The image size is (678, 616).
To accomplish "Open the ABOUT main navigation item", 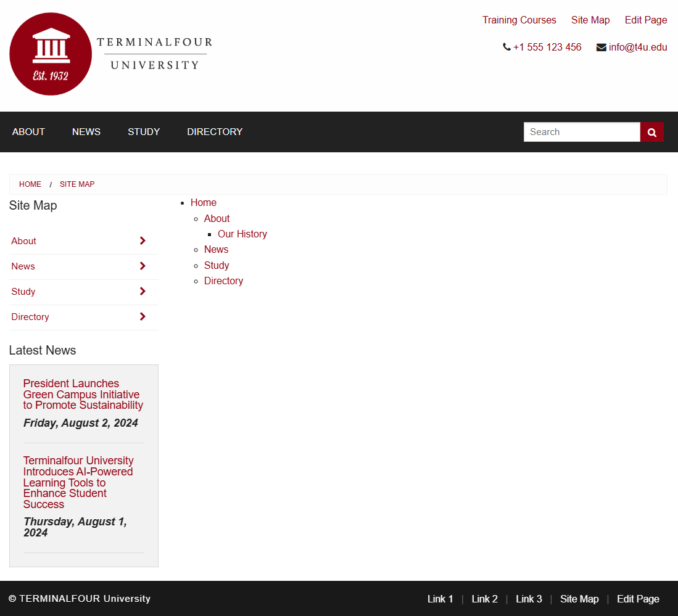I will (x=28, y=132).
